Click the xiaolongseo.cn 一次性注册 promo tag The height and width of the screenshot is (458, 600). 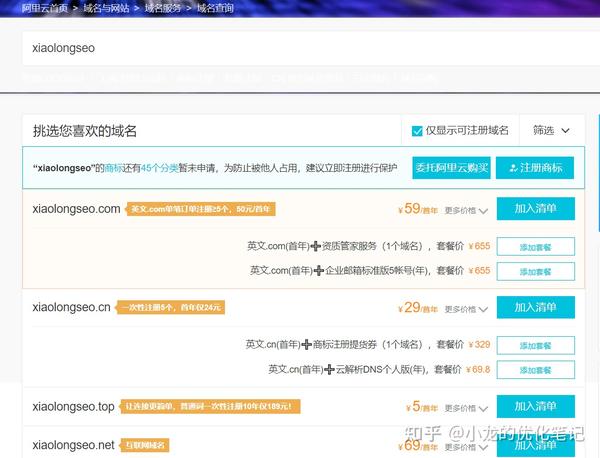[170, 308]
